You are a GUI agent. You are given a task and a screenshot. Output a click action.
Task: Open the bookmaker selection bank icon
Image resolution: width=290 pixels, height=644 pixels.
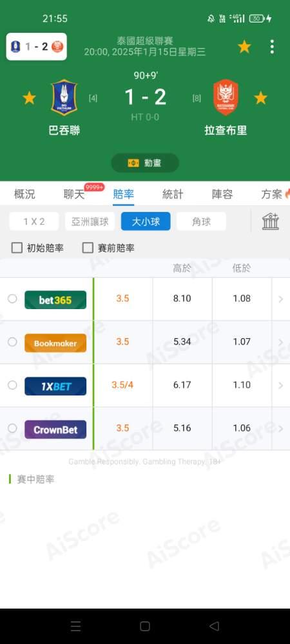pyautogui.click(x=271, y=222)
